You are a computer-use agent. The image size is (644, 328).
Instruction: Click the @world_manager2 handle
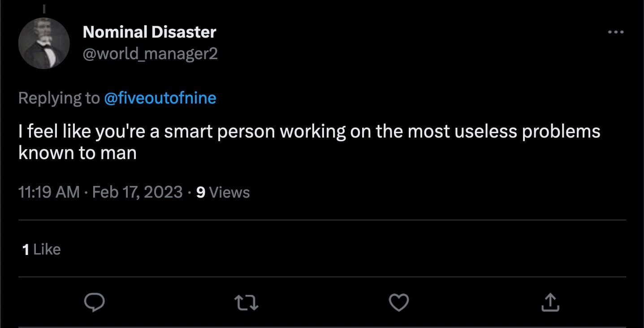tap(150, 54)
